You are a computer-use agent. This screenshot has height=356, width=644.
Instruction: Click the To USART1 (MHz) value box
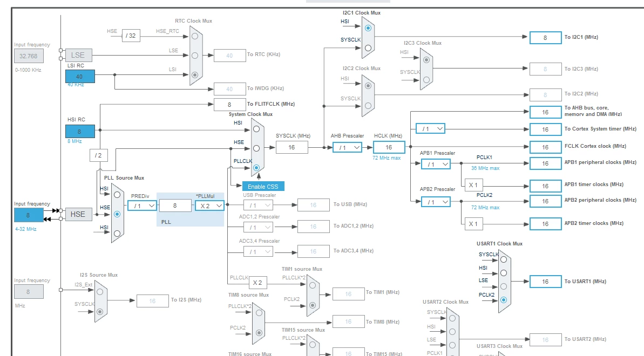(x=545, y=282)
